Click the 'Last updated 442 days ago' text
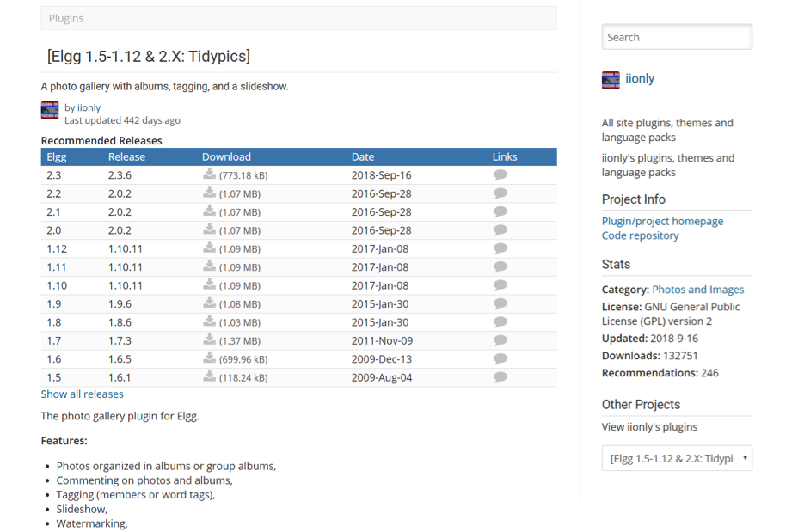Image resolution: width=792 pixels, height=532 pixels. click(x=122, y=120)
